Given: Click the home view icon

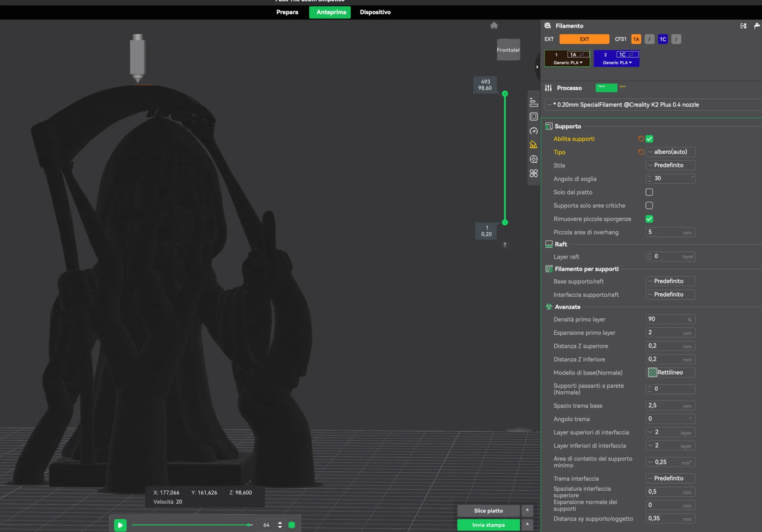Looking at the screenshot, I should tap(494, 26).
